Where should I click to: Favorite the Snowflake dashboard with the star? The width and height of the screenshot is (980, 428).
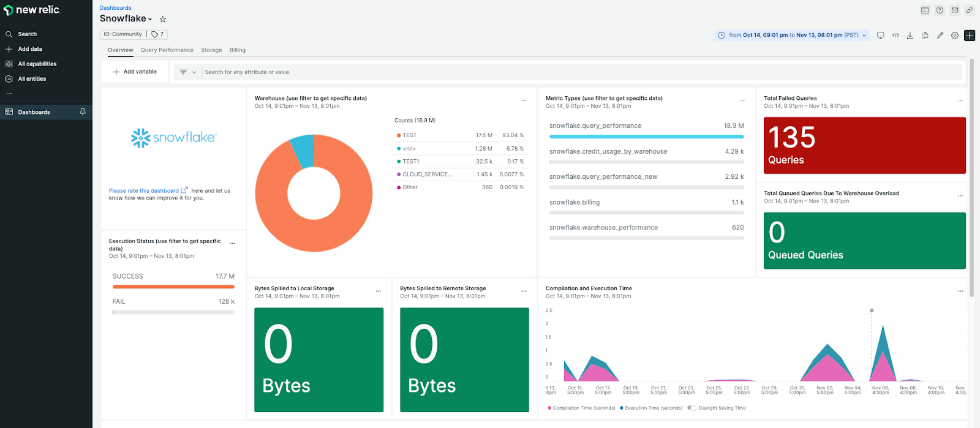pos(162,20)
